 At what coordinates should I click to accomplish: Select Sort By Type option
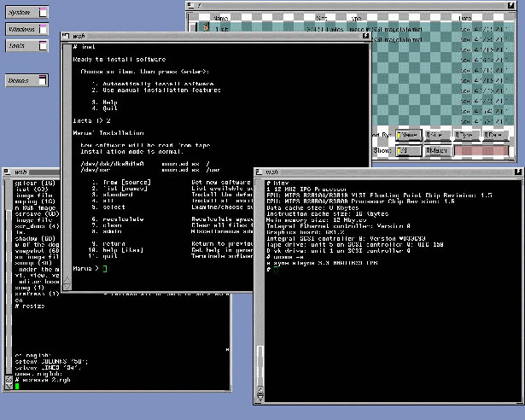pyautogui.click(x=466, y=135)
